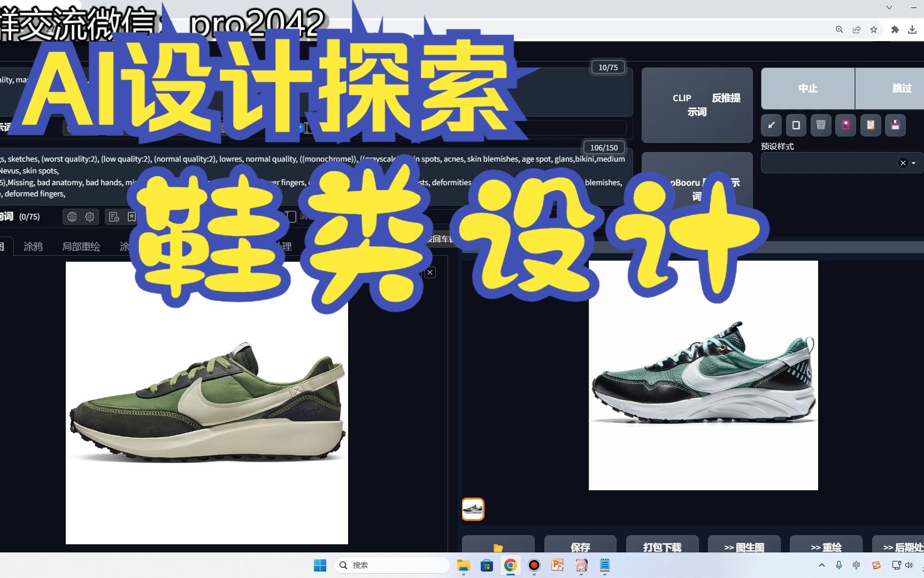Click the Sogou input method tray icon
924x578 pixels.
tap(876, 565)
